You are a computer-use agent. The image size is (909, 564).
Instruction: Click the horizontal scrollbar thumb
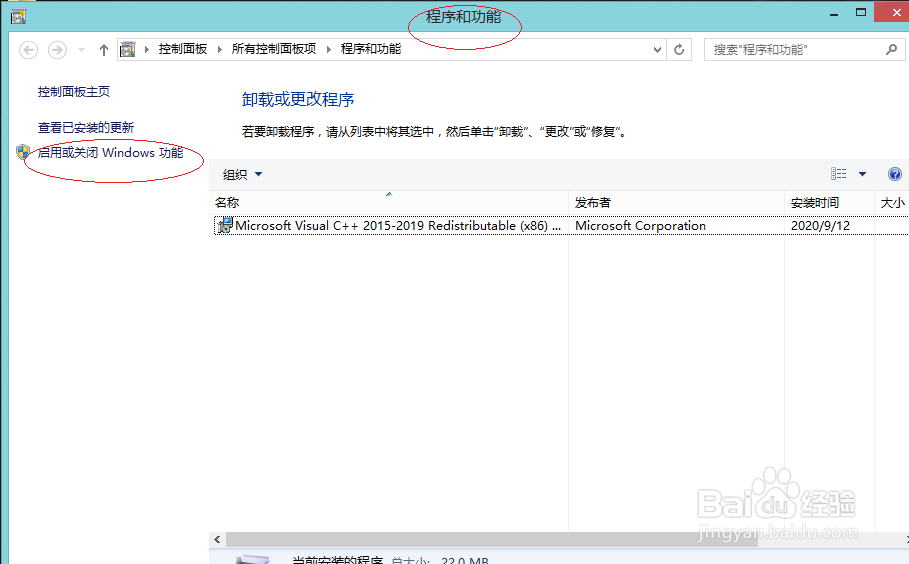[x=492, y=540]
